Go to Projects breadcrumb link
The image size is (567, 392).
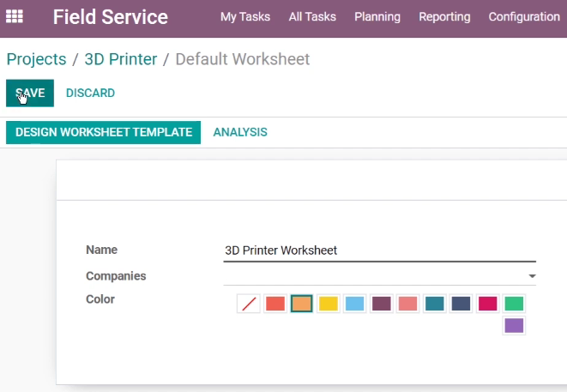click(x=37, y=59)
